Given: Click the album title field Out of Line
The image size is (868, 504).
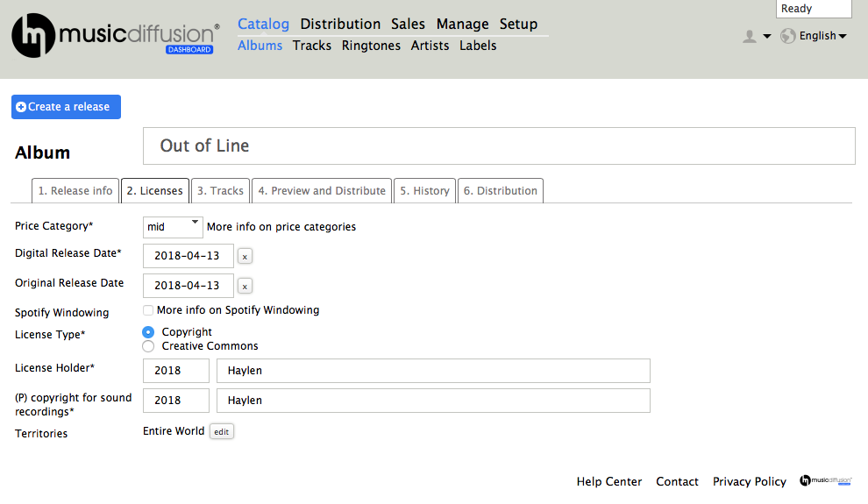Looking at the screenshot, I should [498, 146].
